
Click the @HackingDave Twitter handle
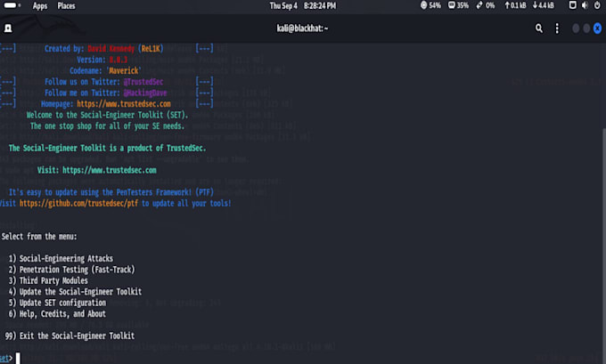145,93
